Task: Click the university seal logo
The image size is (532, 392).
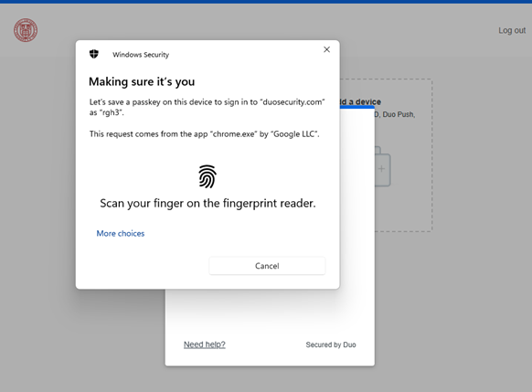Action: (26, 30)
